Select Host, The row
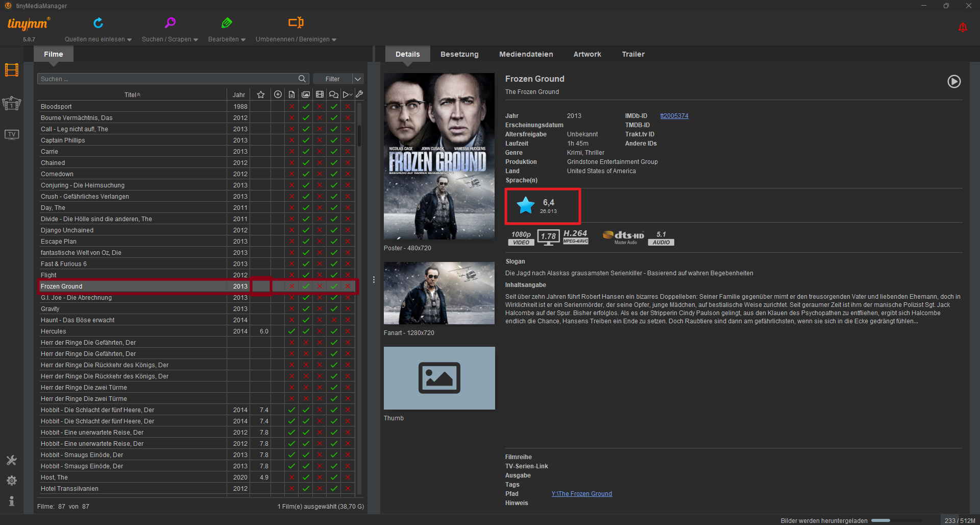This screenshot has height=525, width=980. coord(197,477)
